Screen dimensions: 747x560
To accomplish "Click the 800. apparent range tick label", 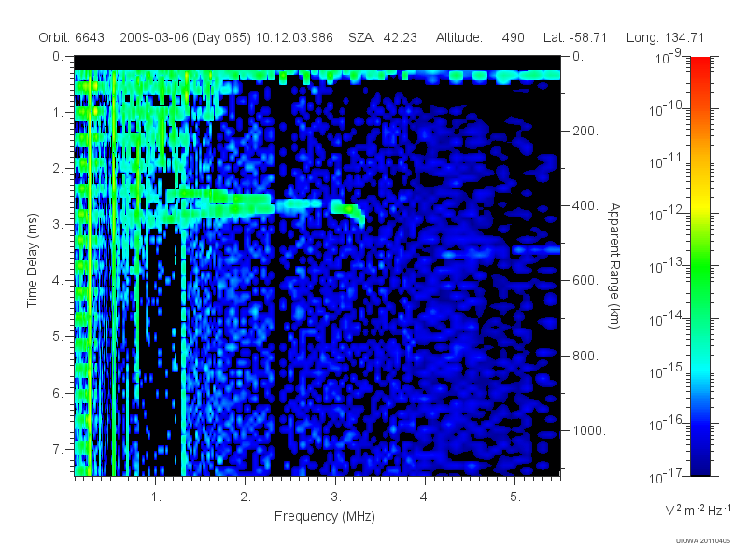I will tap(585, 356).
